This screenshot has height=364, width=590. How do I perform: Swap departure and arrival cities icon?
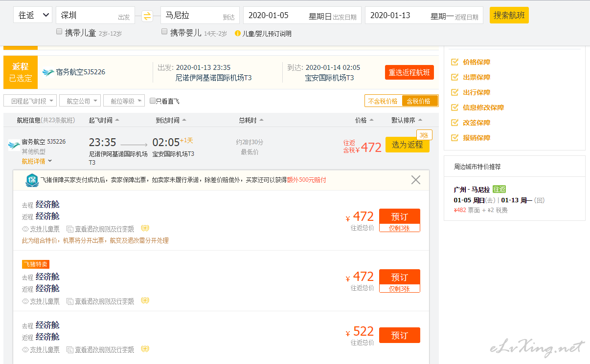(147, 16)
